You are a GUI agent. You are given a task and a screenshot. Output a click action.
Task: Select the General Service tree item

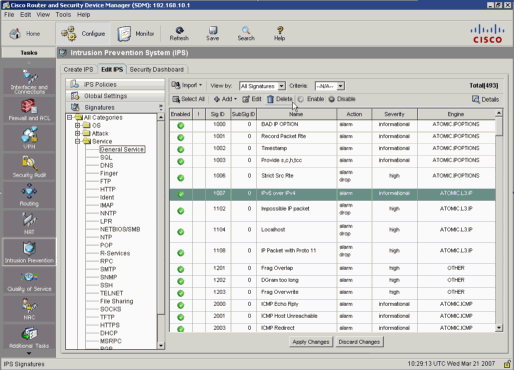coord(122,149)
